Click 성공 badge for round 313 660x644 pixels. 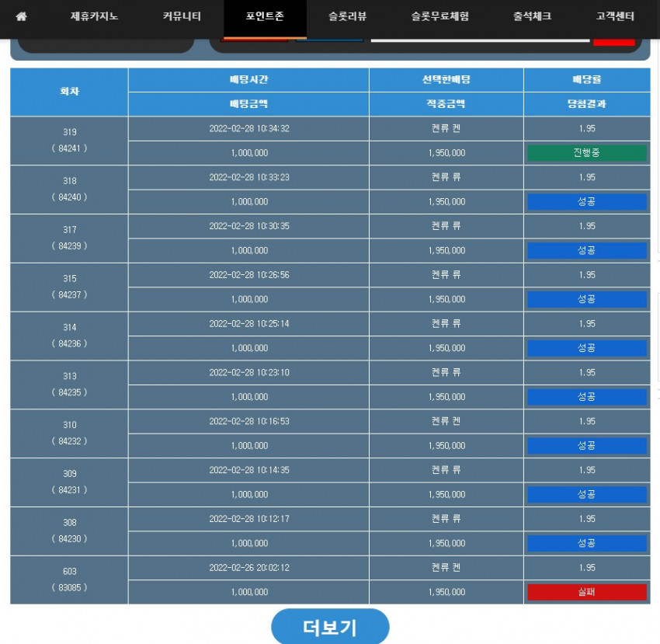(x=587, y=397)
